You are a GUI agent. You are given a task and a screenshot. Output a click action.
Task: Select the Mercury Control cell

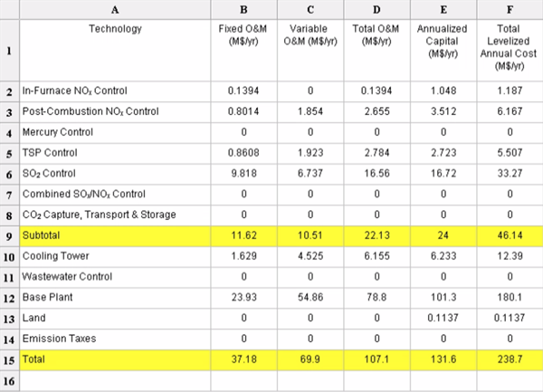(x=115, y=133)
